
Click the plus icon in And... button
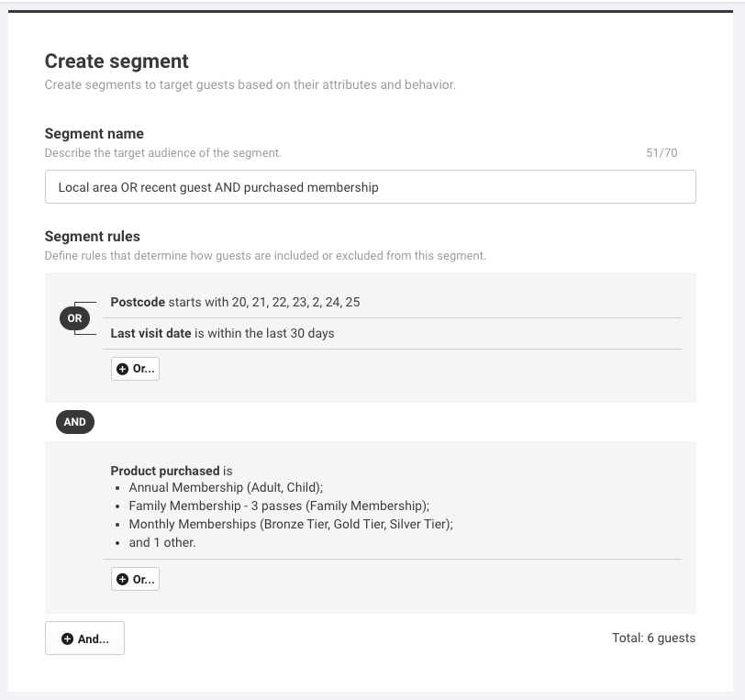[x=68, y=639]
